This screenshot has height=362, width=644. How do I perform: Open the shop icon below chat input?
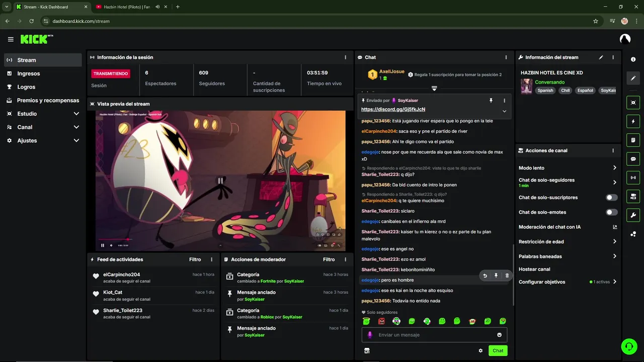(367, 350)
